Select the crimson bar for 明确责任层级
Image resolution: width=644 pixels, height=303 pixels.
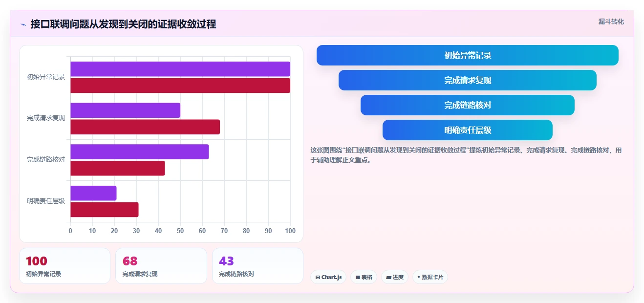click(x=105, y=210)
